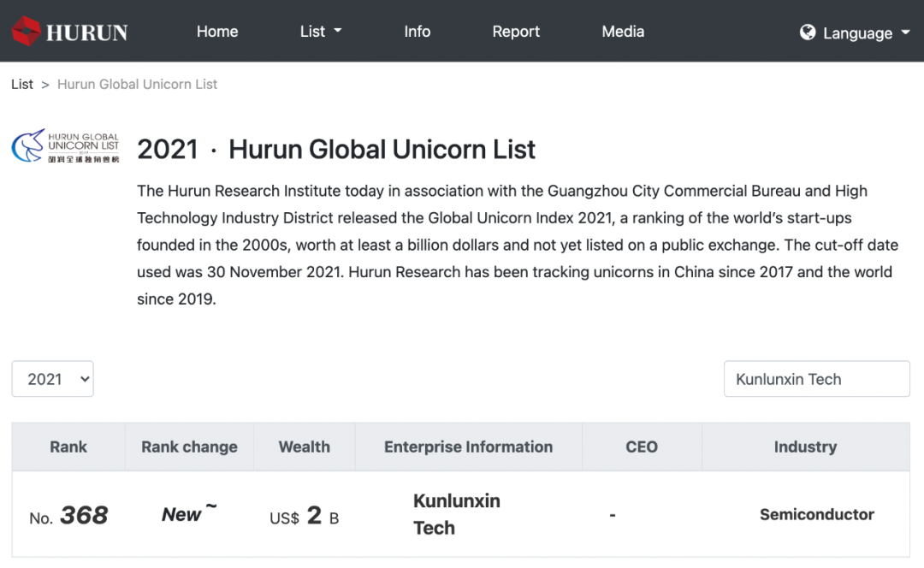Click the New rank change value

(x=189, y=512)
